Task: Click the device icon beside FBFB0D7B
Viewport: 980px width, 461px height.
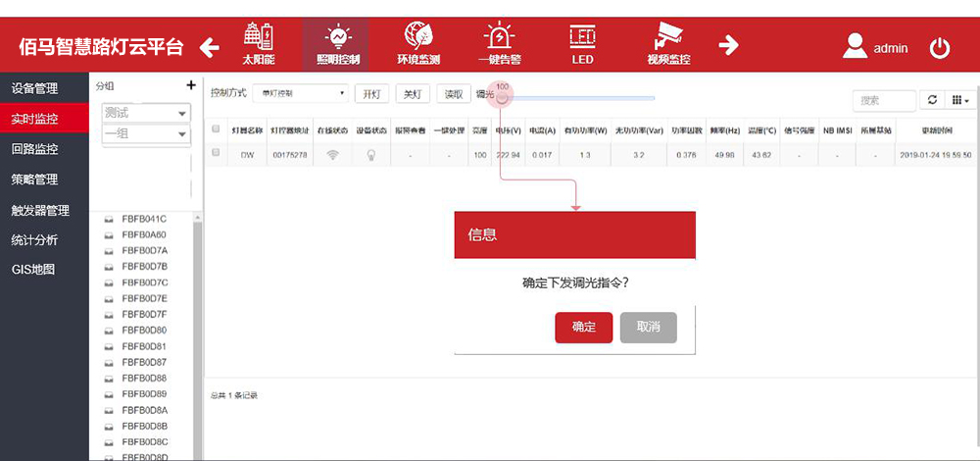Action: pyautogui.click(x=109, y=267)
